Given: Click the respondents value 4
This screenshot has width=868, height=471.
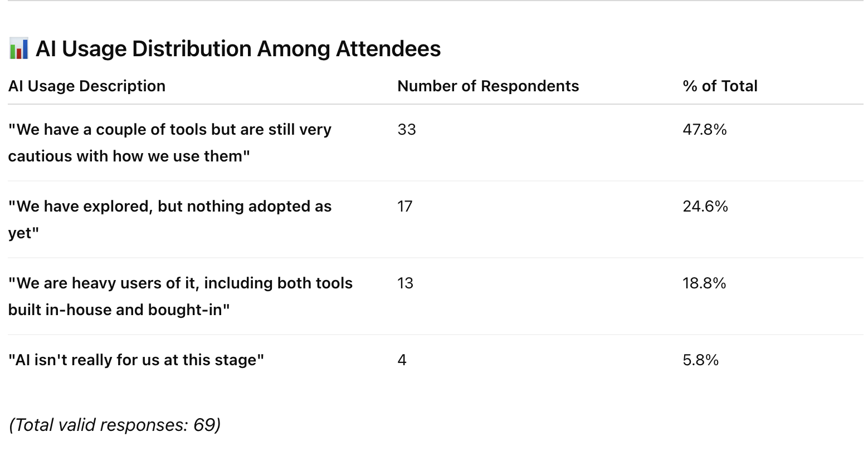Looking at the screenshot, I should point(402,360).
